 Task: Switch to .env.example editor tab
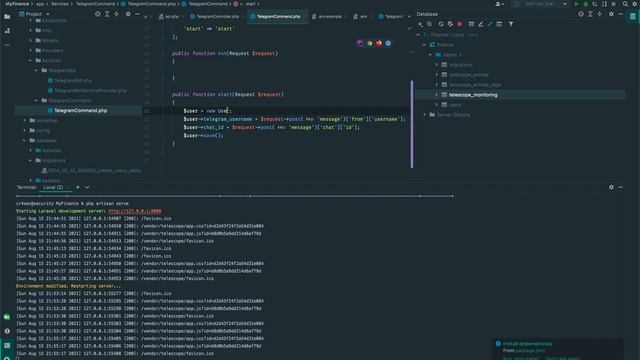click(x=327, y=16)
